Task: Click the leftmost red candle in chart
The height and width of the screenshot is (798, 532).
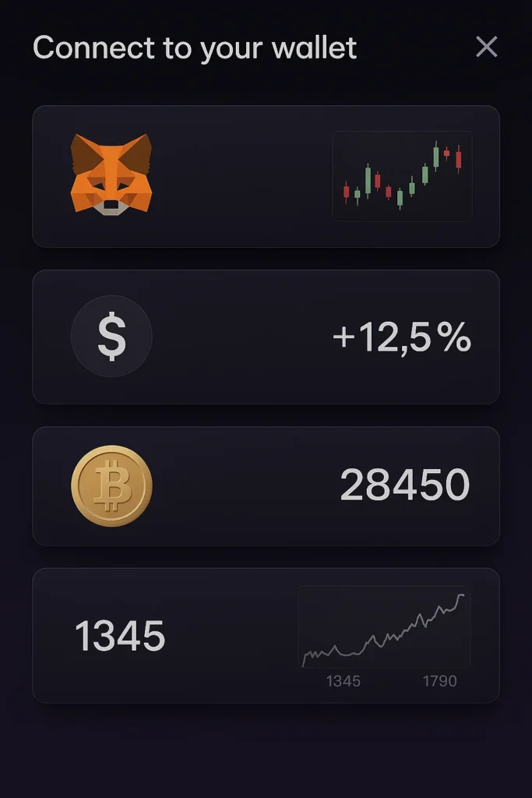Action: click(347, 191)
